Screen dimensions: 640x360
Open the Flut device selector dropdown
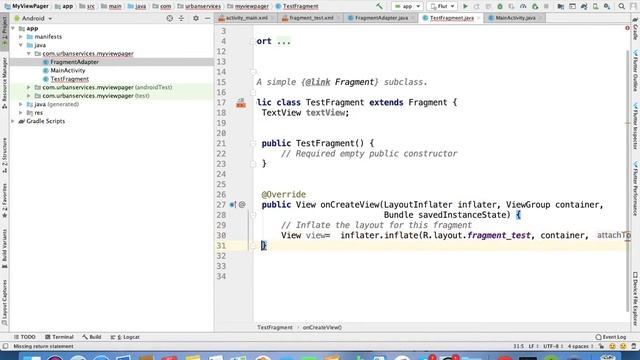[x=442, y=6]
